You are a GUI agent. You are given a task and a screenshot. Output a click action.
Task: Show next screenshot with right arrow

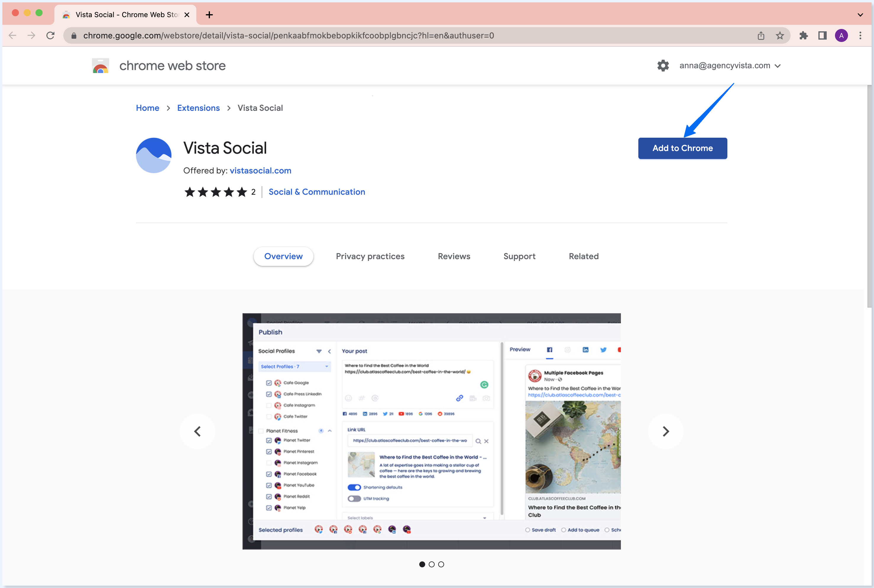pyautogui.click(x=665, y=431)
